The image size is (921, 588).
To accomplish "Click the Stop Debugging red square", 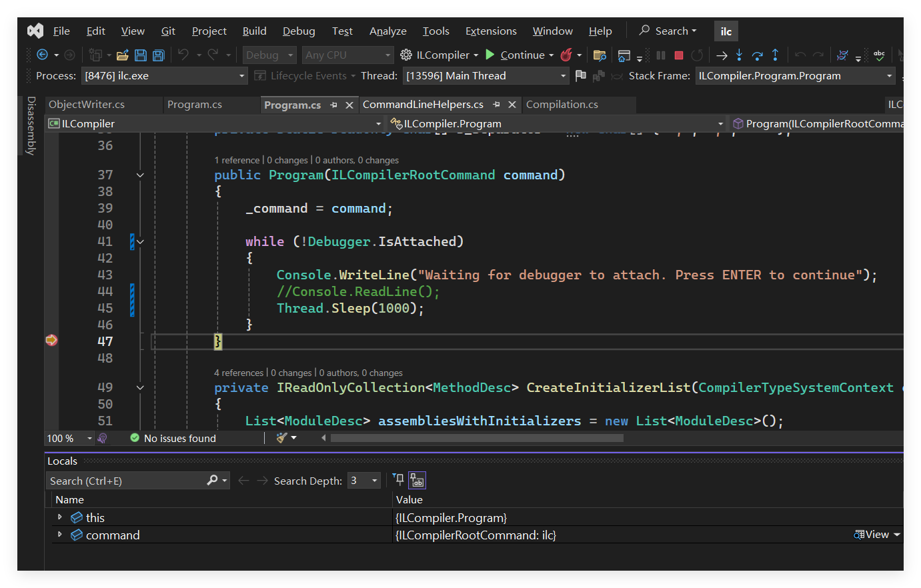I will click(679, 55).
